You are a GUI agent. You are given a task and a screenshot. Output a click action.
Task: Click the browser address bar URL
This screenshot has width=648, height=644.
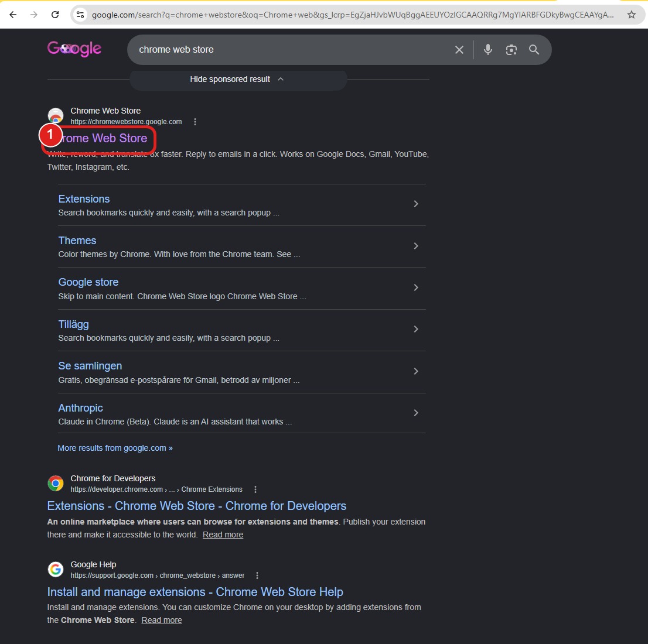(353, 15)
